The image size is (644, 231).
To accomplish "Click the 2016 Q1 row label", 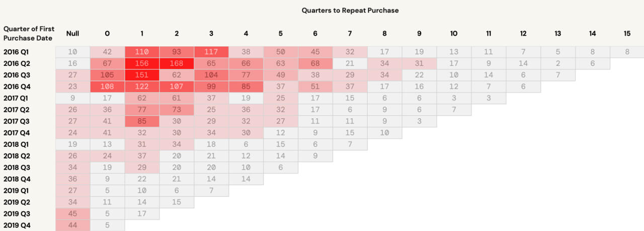I will [15, 51].
